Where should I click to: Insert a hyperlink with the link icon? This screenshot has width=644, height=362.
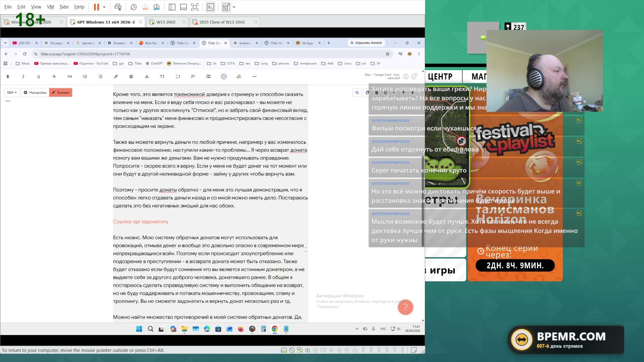click(69, 76)
